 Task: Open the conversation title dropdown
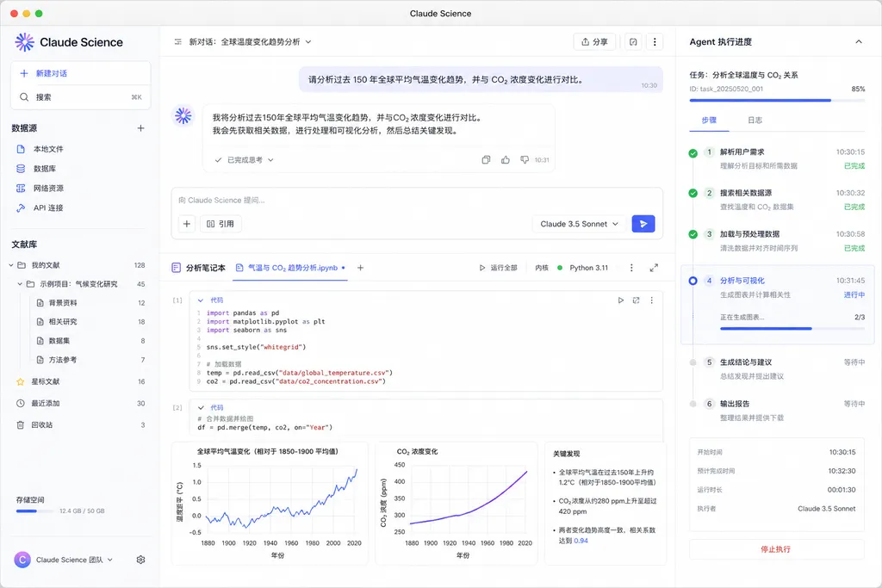pos(308,41)
